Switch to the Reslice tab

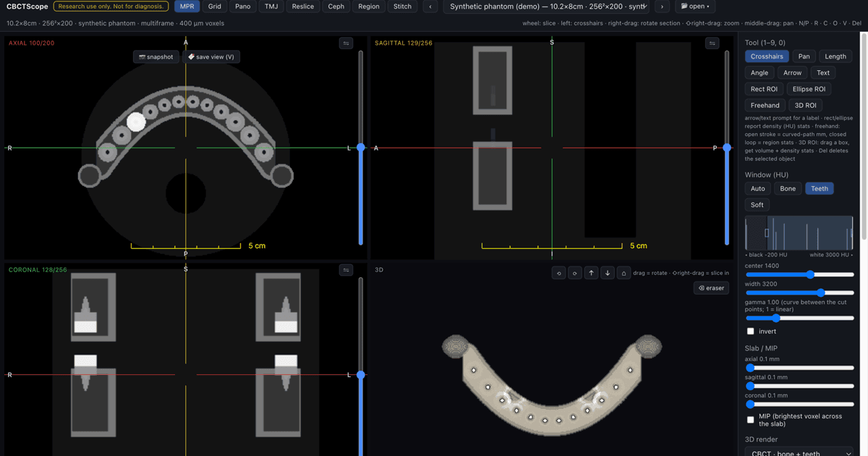[303, 7]
